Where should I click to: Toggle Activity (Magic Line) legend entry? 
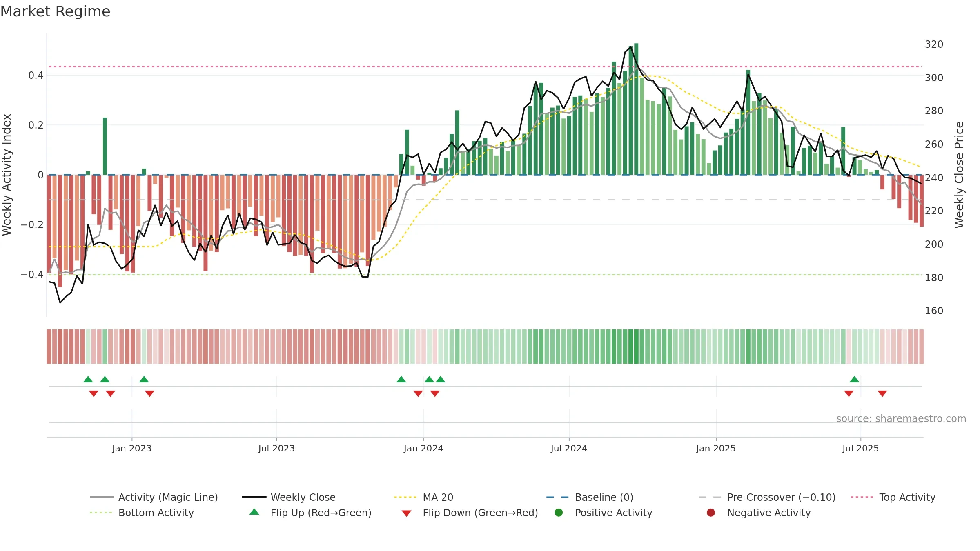(x=154, y=497)
